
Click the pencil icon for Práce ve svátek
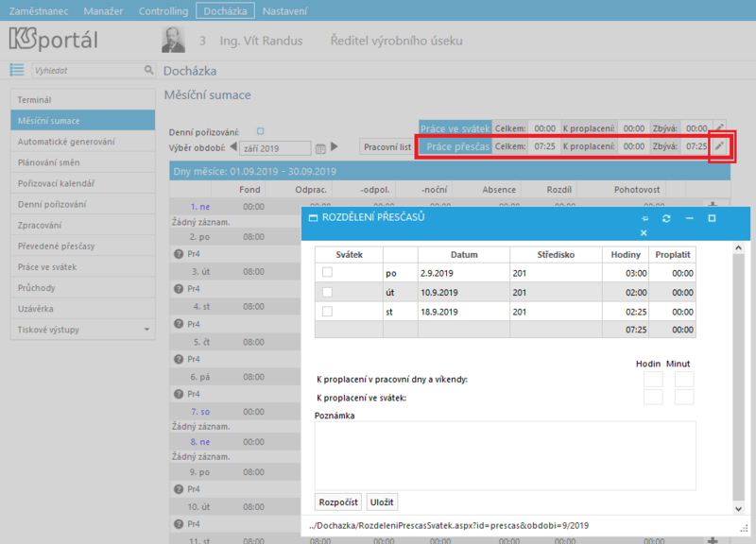coord(719,127)
